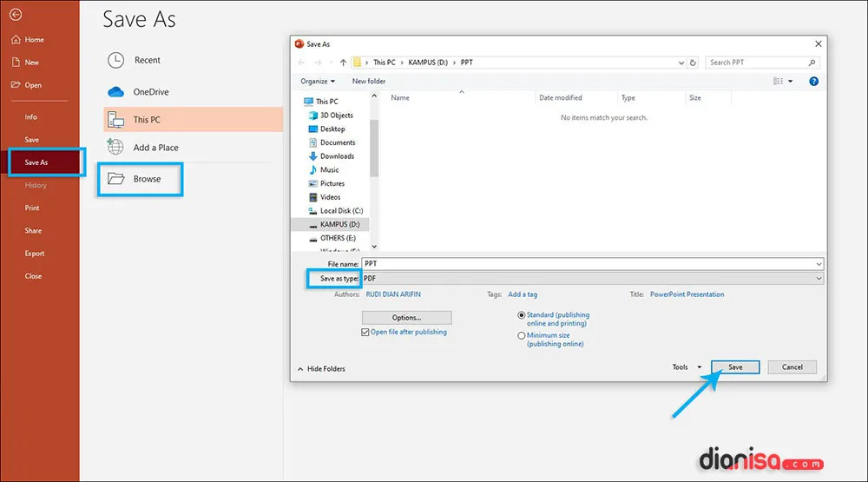Open the PDF Options button
The width and height of the screenshot is (868, 482).
406,318
